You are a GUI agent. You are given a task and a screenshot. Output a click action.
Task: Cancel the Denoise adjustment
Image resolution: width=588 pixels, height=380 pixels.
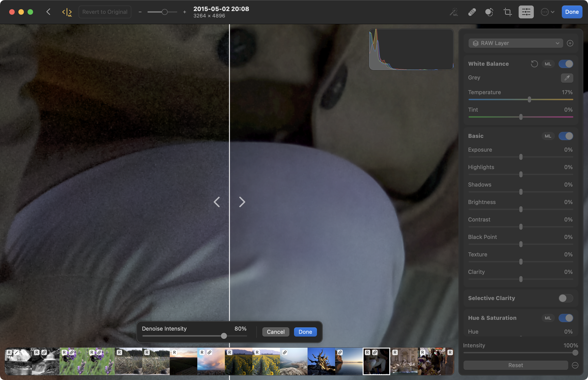[x=275, y=332]
